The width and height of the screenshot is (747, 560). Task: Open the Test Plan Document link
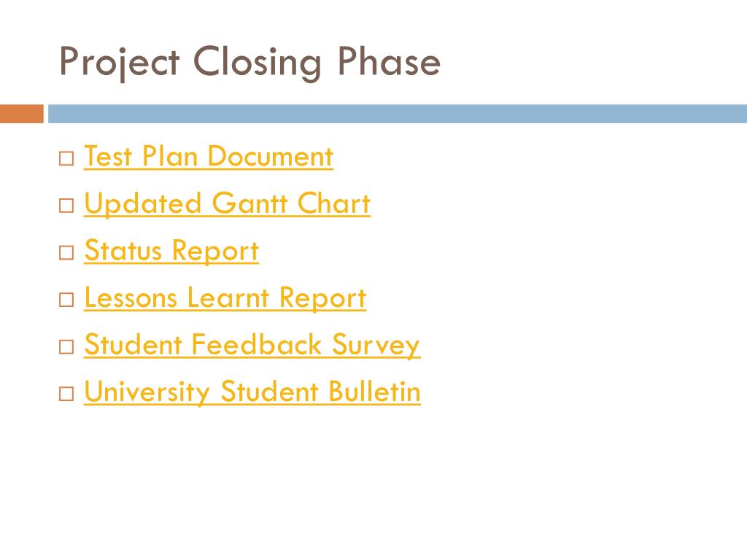pyautogui.click(x=209, y=156)
